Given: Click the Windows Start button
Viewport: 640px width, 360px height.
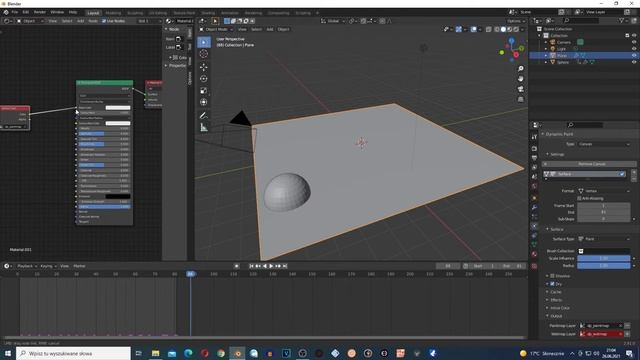Looking at the screenshot, I should pyautogui.click(x=7, y=353).
